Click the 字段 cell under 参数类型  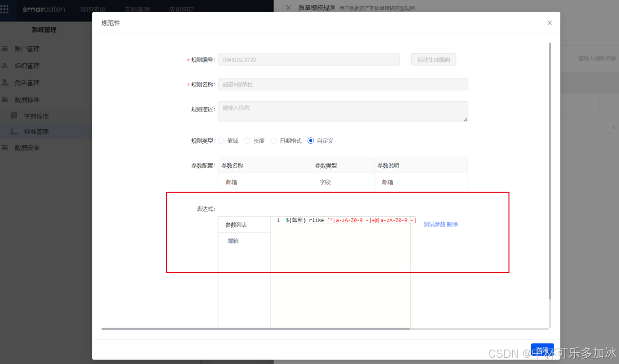point(343,182)
